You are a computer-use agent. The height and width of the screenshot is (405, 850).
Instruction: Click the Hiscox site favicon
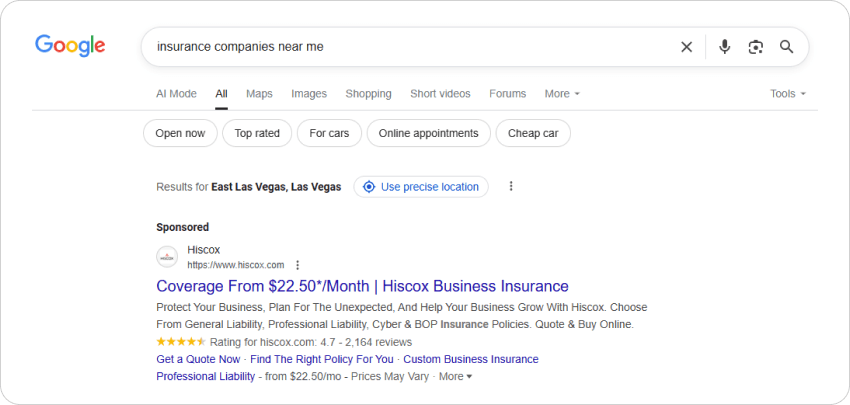pos(167,257)
